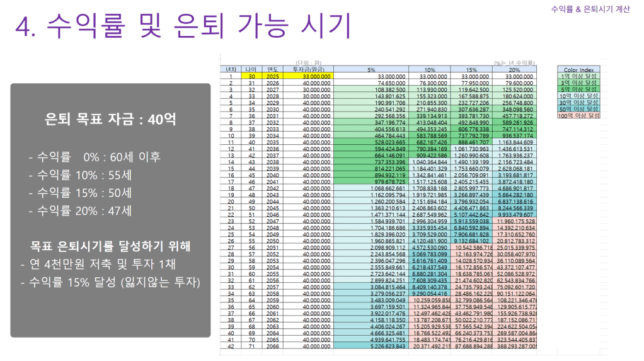Viewport: 644px width, 361px height.
Task: Click the year cell '2027'
Action: pyautogui.click(x=273, y=89)
